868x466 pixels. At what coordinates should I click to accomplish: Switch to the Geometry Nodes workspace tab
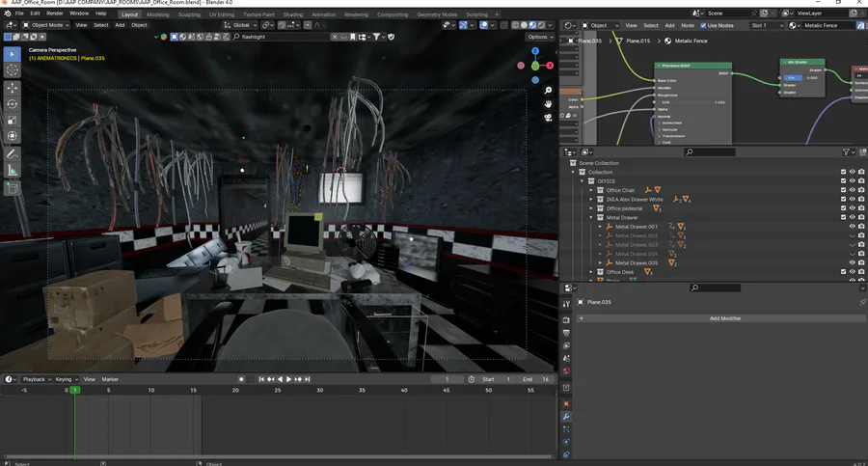pos(437,14)
